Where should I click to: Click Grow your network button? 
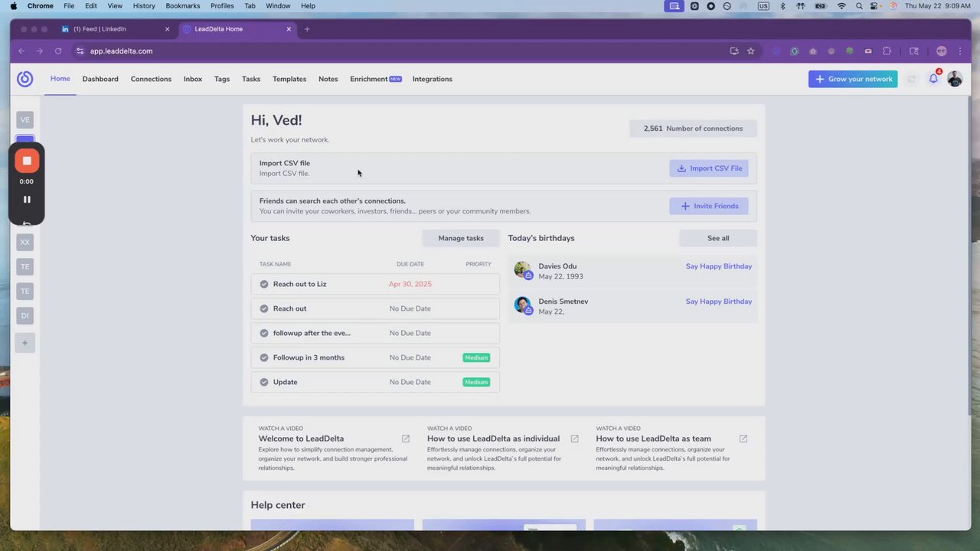(x=853, y=79)
